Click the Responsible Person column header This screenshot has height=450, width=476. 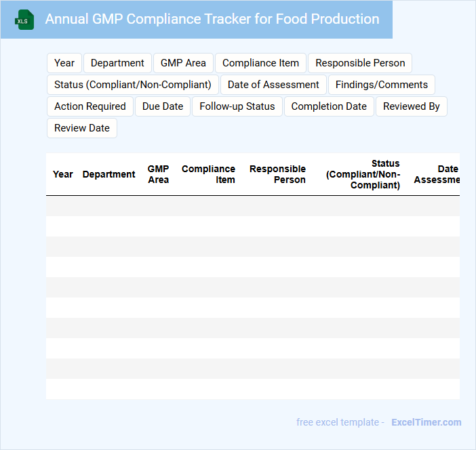point(277,174)
